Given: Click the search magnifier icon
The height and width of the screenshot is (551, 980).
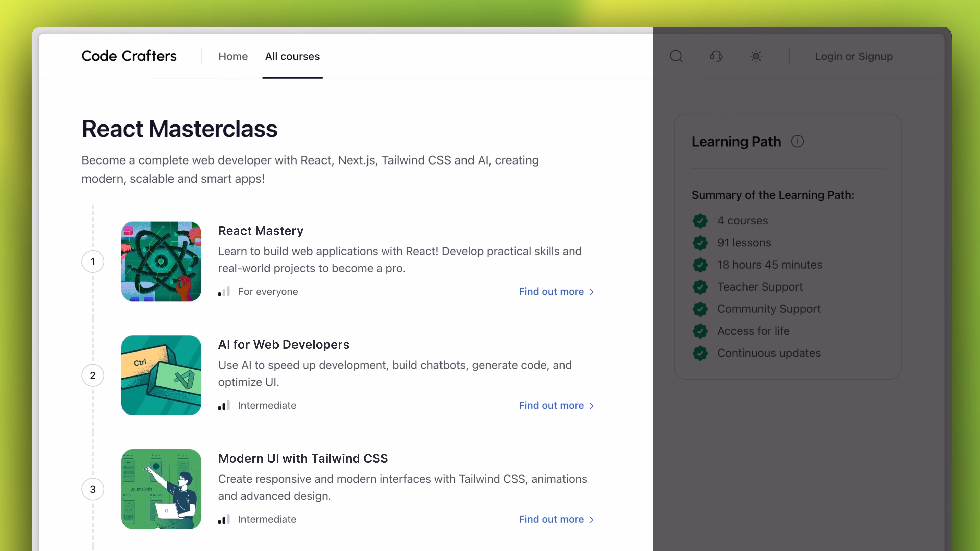Looking at the screenshot, I should click(676, 56).
